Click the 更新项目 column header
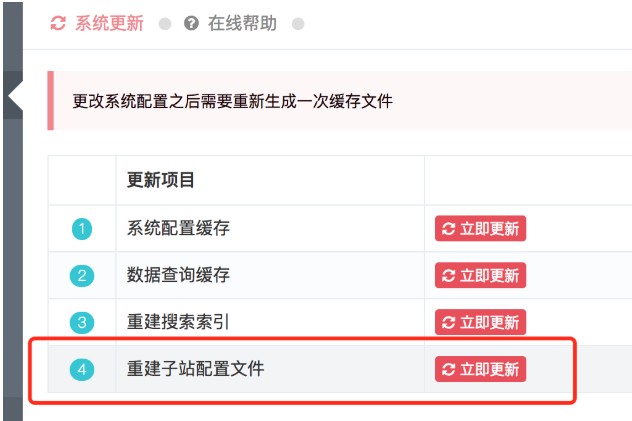Viewport: 632px width, 421px height. click(x=161, y=181)
